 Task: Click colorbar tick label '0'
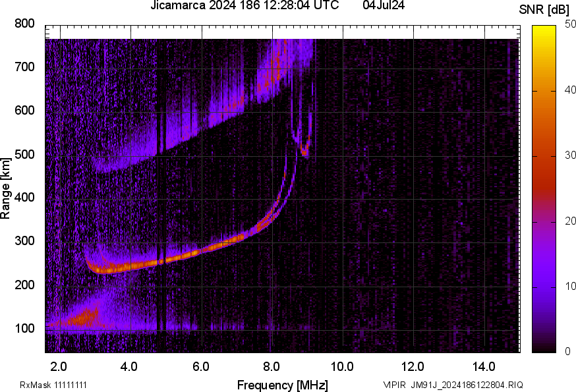click(567, 352)
